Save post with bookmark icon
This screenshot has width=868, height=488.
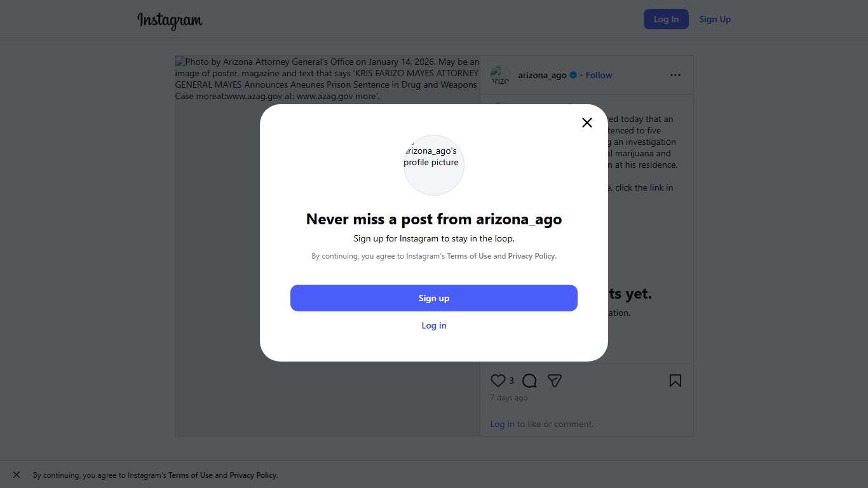pyautogui.click(x=675, y=381)
